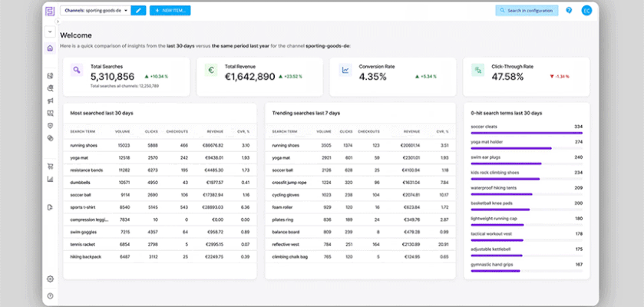Open the bar chart analytics sidebar icon
Screen dimensions: 644x307
click(x=50, y=180)
